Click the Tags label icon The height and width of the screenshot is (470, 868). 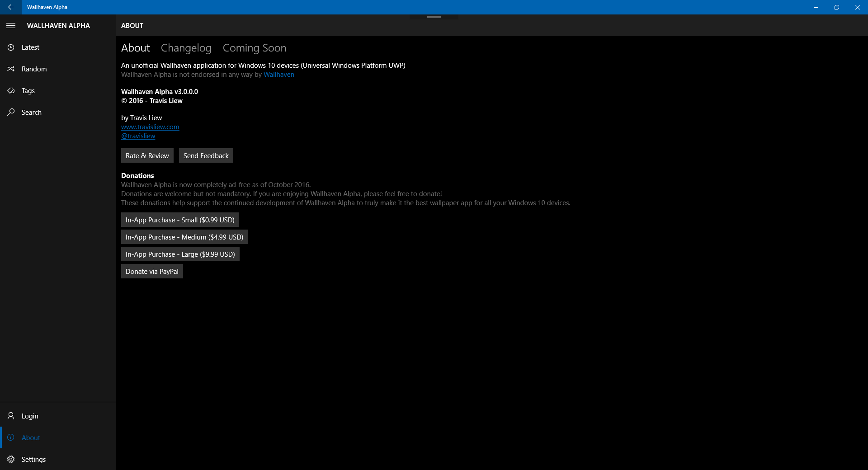point(11,91)
